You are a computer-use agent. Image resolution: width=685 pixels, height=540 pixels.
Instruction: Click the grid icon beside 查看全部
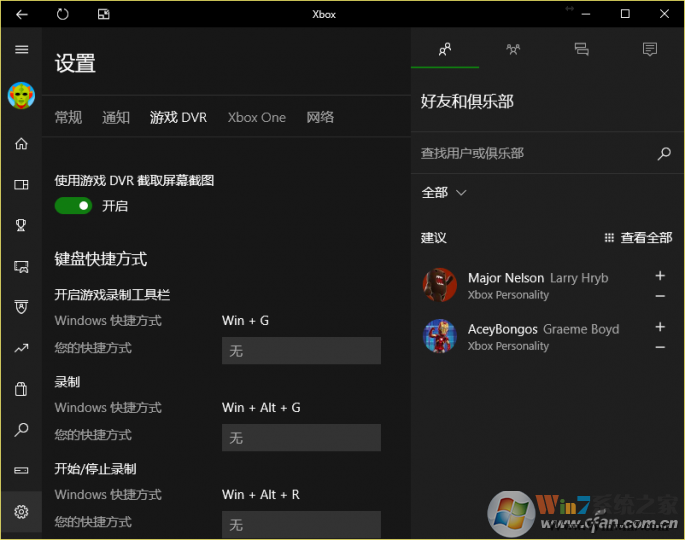pyautogui.click(x=609, y=238)
